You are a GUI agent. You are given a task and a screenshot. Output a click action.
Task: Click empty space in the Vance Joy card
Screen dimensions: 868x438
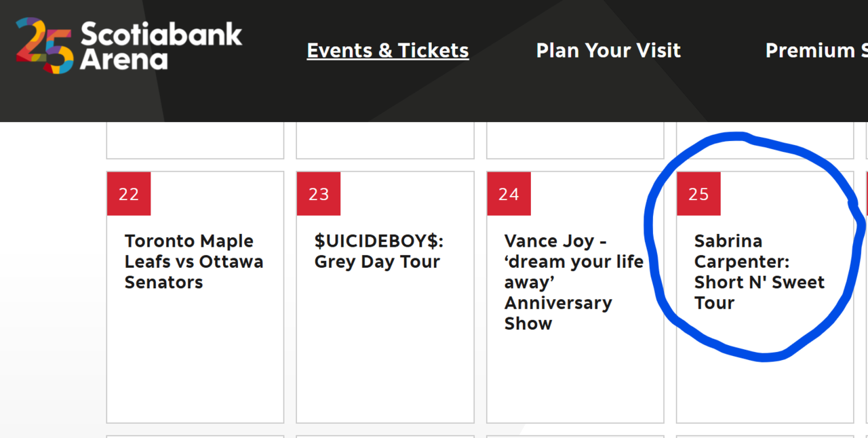(575, 380)
